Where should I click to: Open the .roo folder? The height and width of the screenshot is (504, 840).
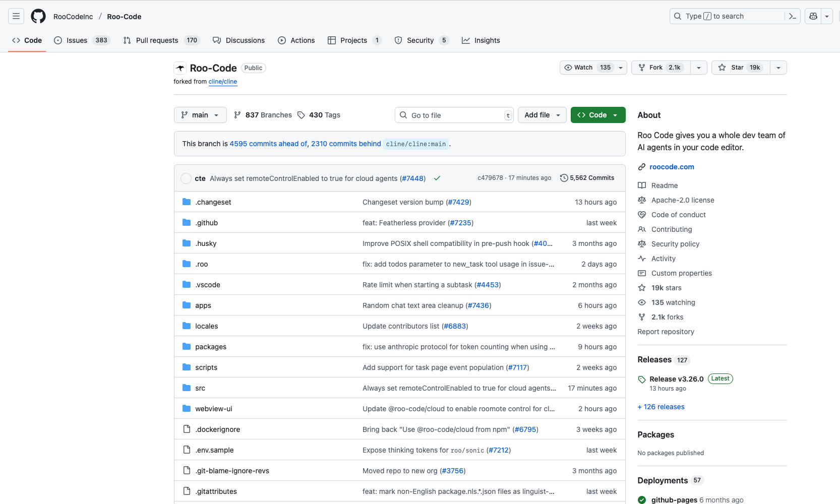pyautogui.click(x=202, y=264)
